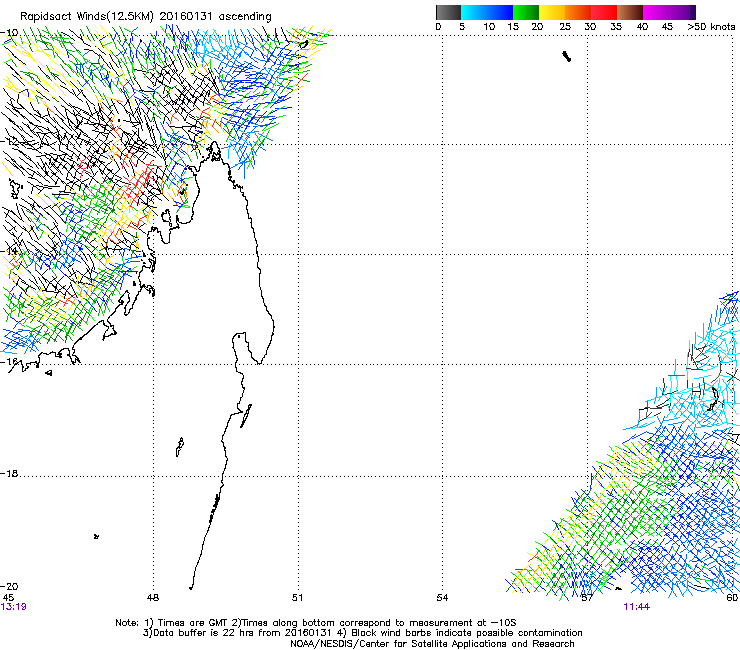Click the purple pass time '13:19'
The image size is (740, 650).
point(14,607)
